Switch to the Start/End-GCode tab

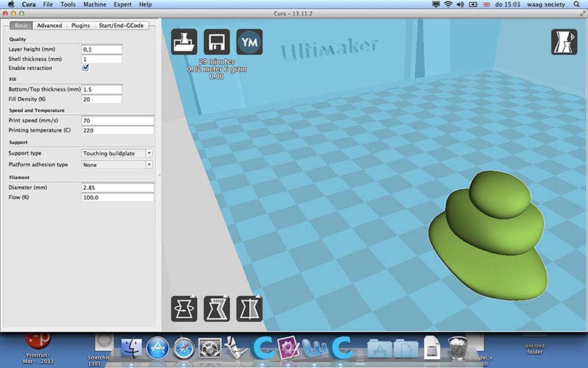[x=121, y=26]
